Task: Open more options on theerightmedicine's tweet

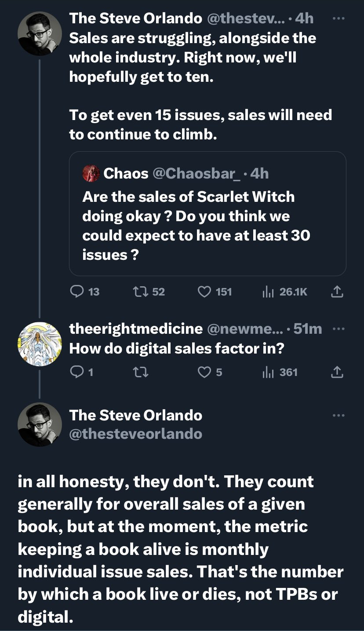Action: pyautogui.click(x=338, y=328)
